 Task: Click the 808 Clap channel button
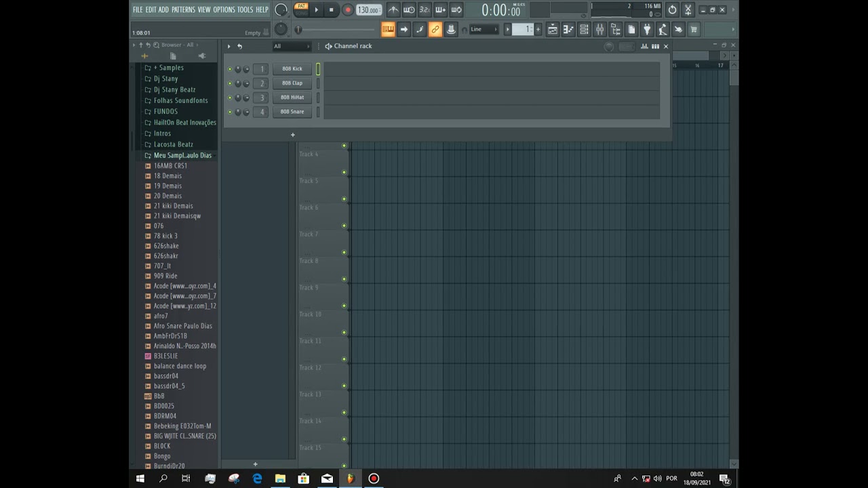point(292,83)
